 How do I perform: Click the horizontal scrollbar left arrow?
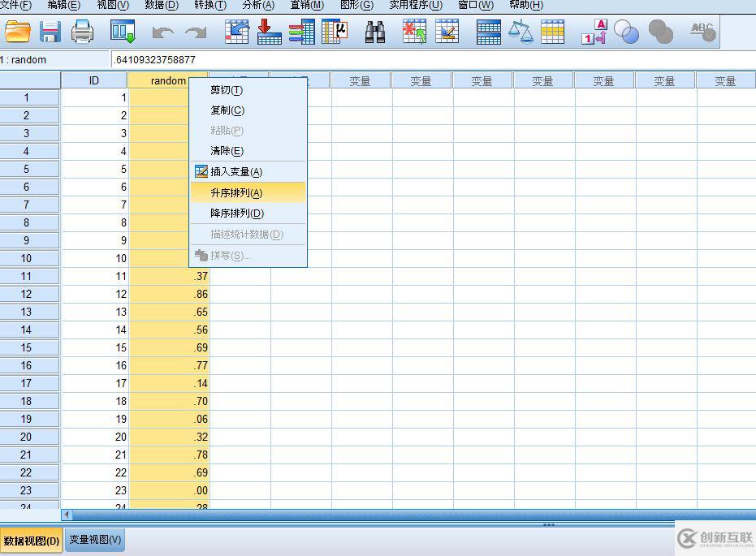67,515
